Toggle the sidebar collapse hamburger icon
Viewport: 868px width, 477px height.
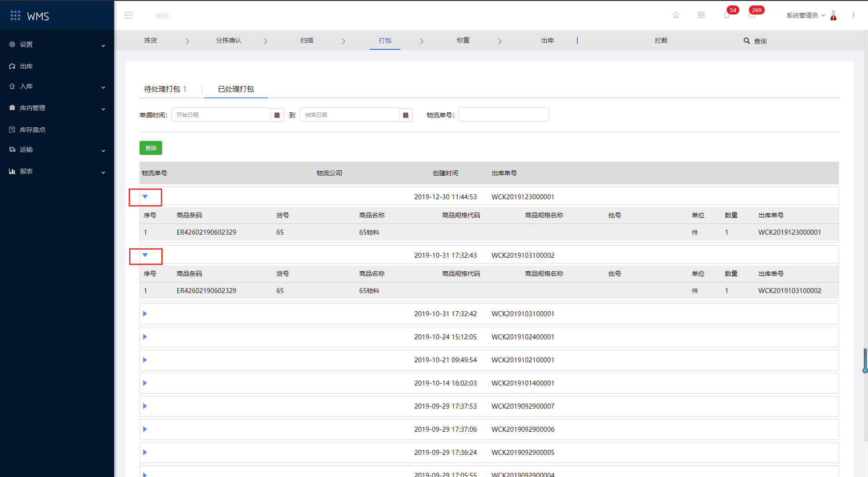129,15
